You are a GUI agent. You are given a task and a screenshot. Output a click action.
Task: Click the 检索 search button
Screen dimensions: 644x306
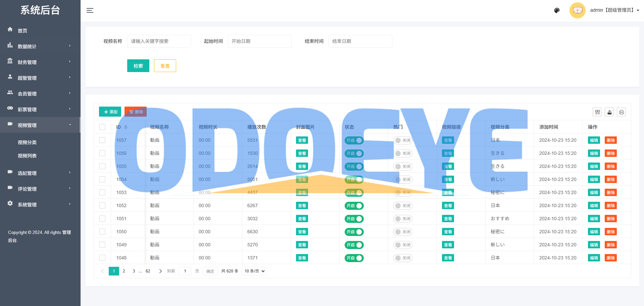coord(138,66)
